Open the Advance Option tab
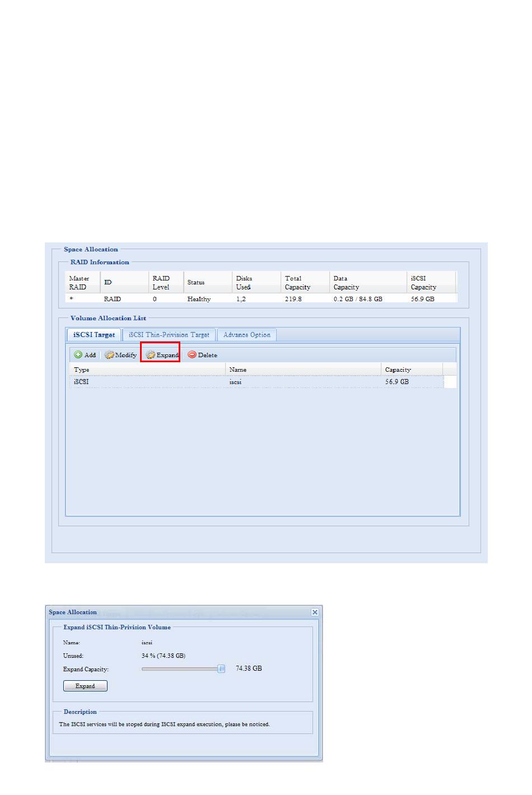Screen dimensions: 532x795 point(247,335)
